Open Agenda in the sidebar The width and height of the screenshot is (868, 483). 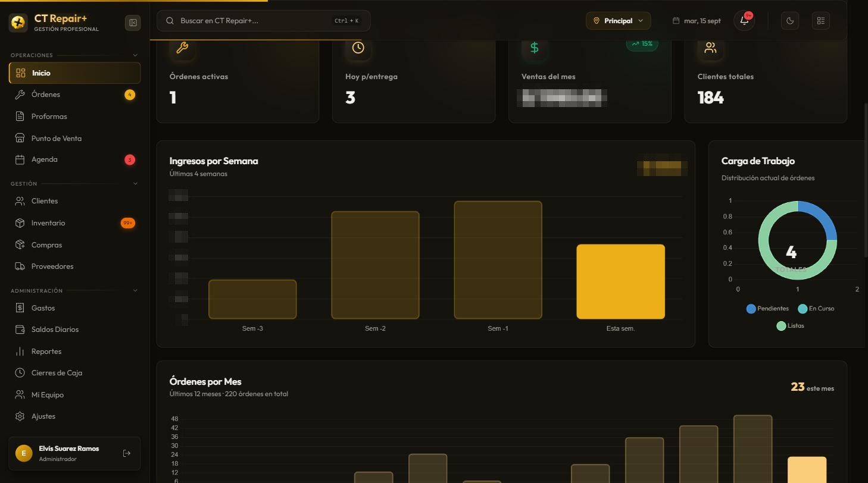(75, 159)
